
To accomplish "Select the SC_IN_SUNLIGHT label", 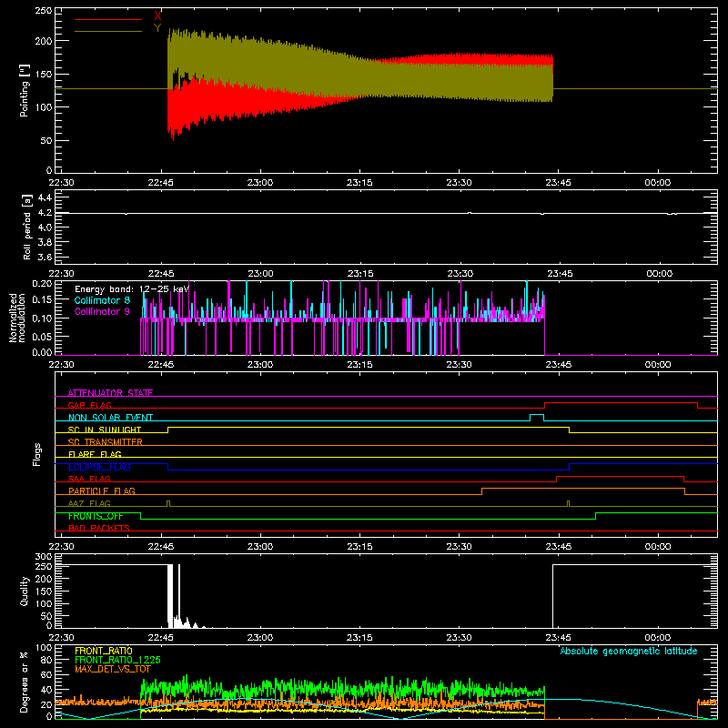I will (x=105, y=430).
